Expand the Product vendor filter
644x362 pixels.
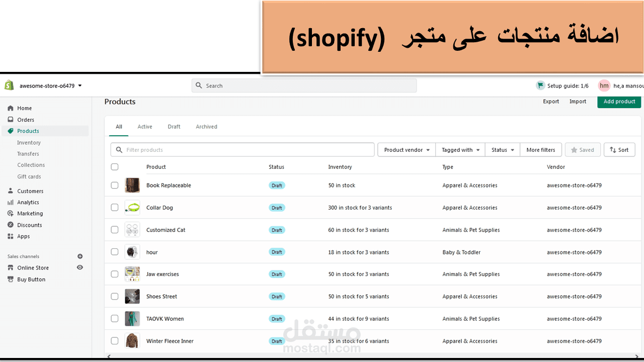[x=407, y=150]
